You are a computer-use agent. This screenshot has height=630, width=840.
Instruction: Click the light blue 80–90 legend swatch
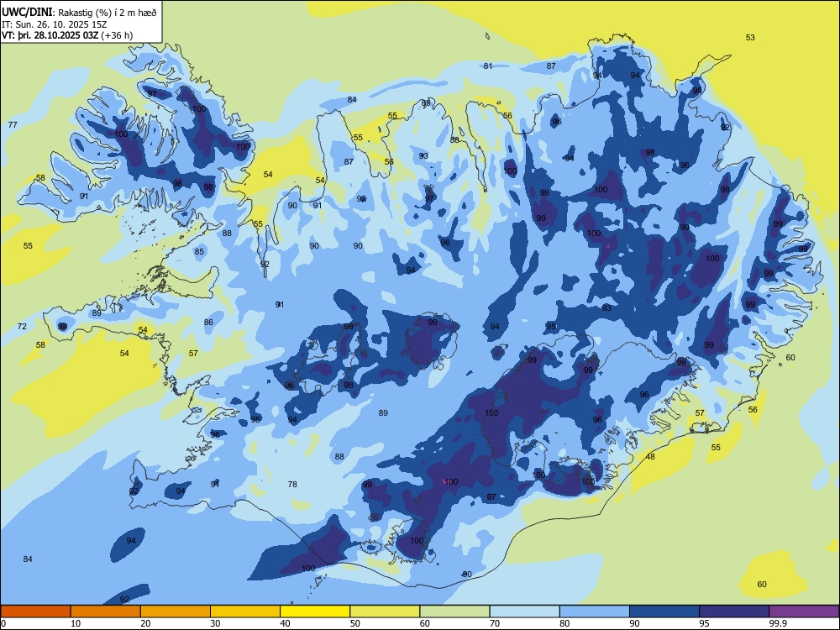[595, 612]
